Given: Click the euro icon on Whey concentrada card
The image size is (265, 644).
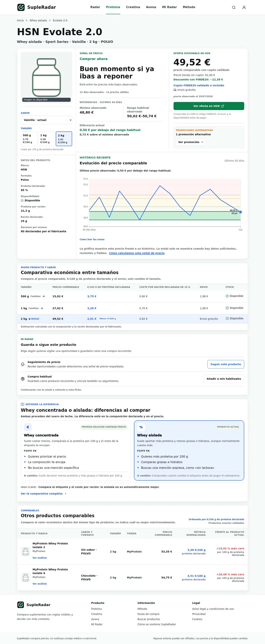Looking at the screenshot, I should tap(28, 427).
